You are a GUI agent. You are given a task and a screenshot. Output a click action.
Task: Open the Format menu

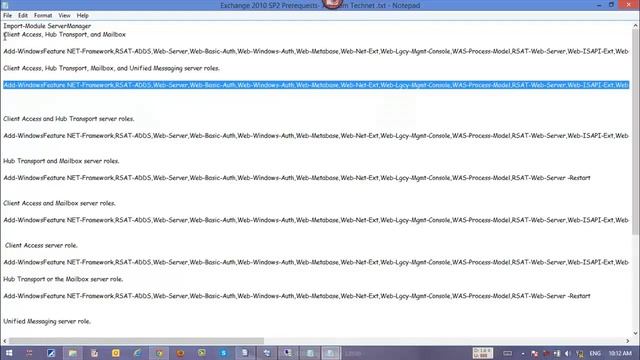point(43,16)
